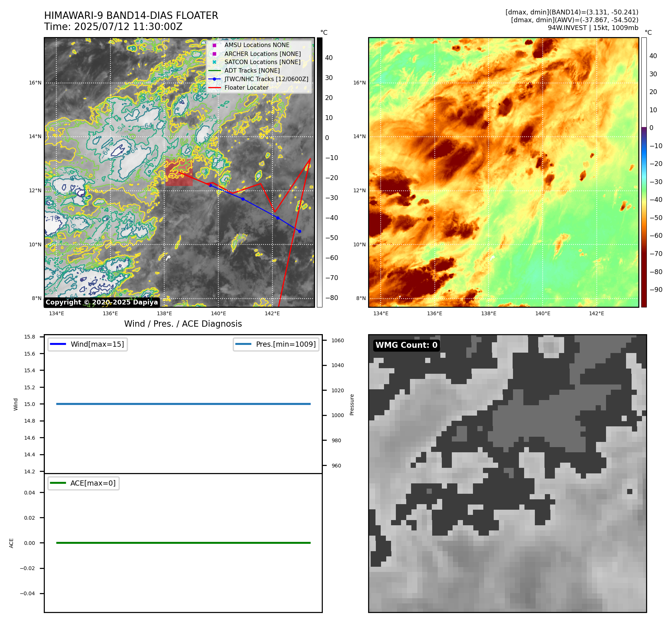Click the rainbow water-vapor temperature colorbar
Screen dimensions: 672x626
click(x=644, y=172)
